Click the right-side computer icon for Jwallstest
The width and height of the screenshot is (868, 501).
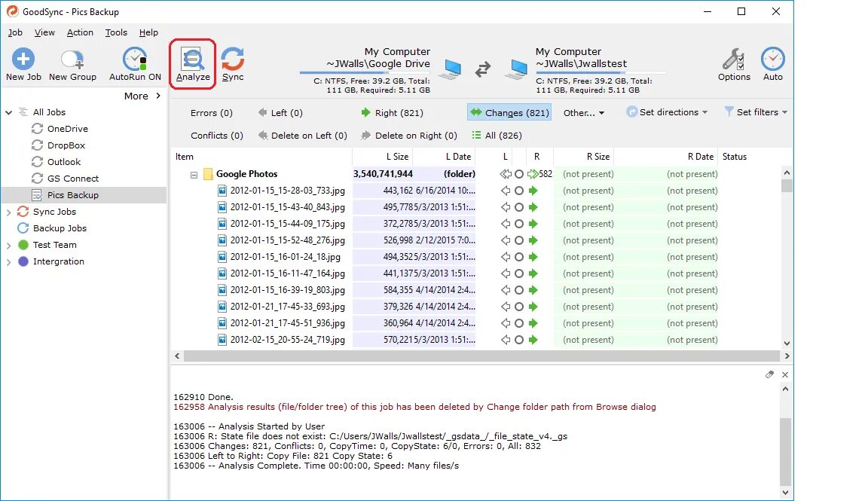pos(516,69)
